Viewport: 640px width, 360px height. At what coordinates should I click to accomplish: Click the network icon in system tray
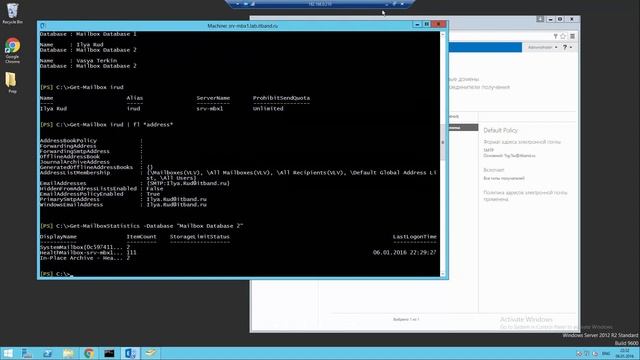click(587, 353)
